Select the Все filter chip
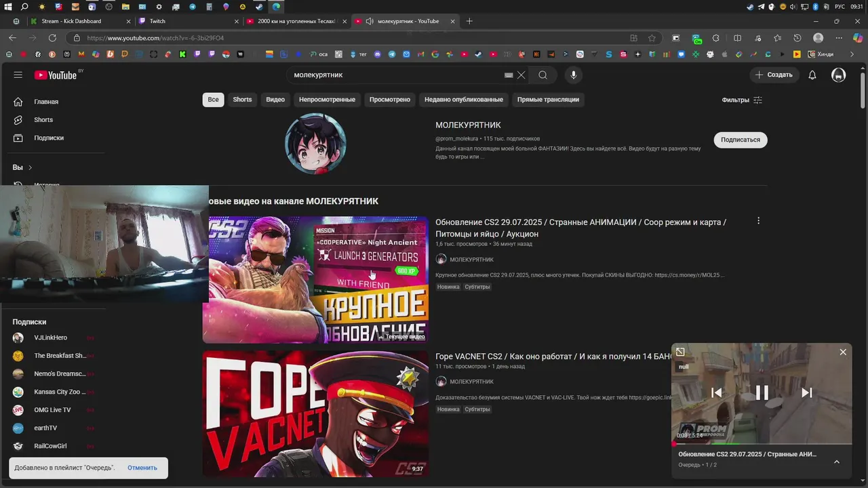Screen dimensions: 868x488 (214, 100)
